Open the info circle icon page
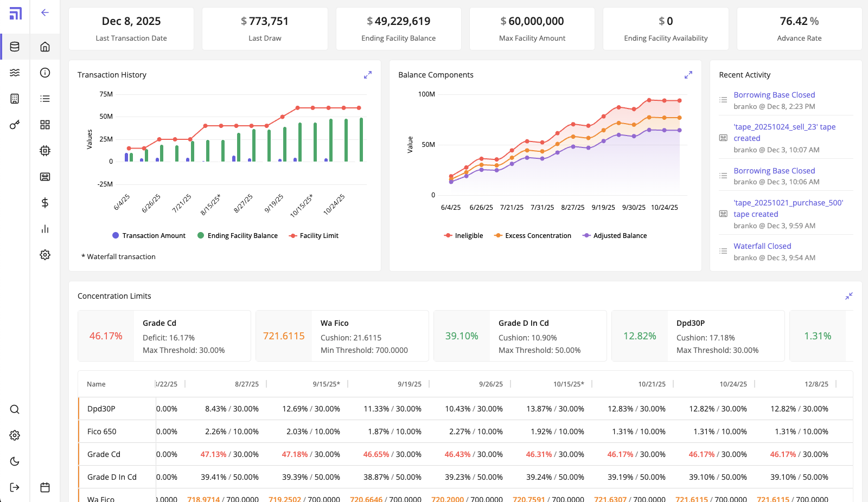Viewport: 868px width, 502px height. click(45, 73)
